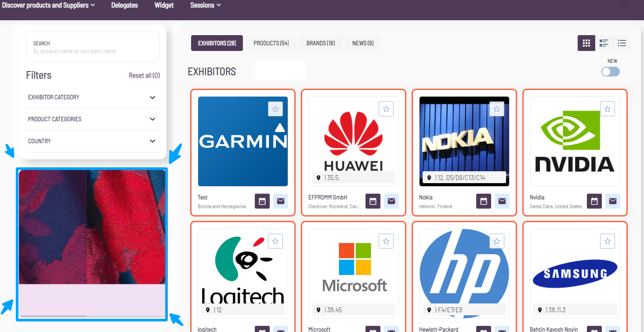Toggle the NEW exhibitors switch
This screenshot has width=644, height=332.
tap(610, 72)
